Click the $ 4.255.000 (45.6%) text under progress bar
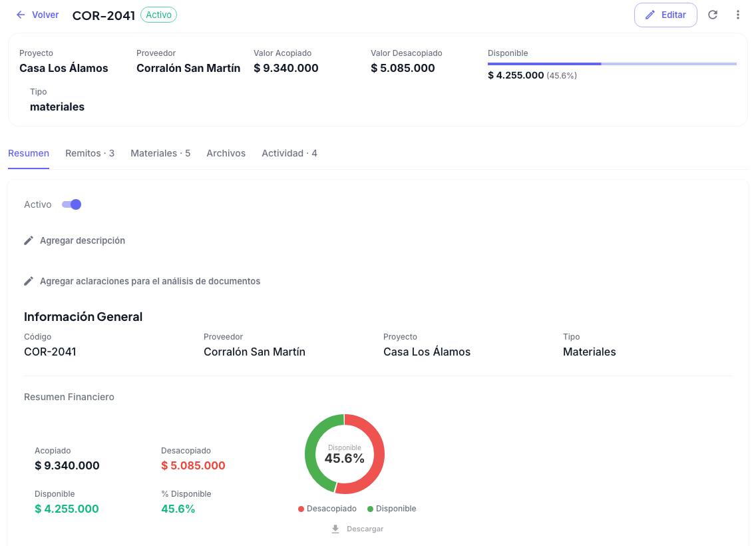Screen dimensions: 756x546 (x=532, y=75)
